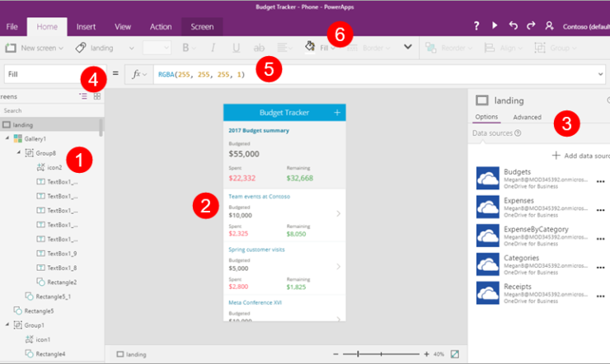Switch to tree list view icon
Image resolution: width=610 pixels, height=364 pixels.
(83, 96)
